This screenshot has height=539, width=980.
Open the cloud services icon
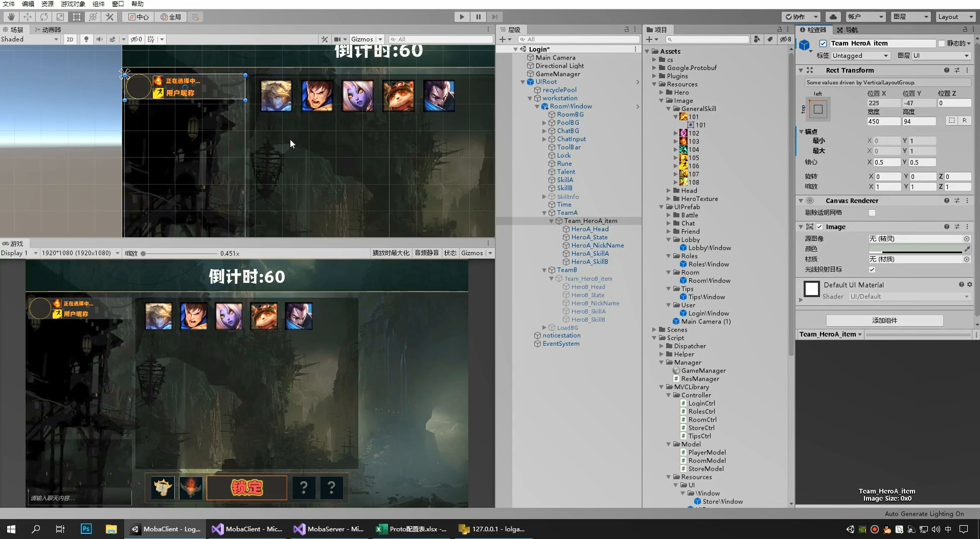[833, 17]
